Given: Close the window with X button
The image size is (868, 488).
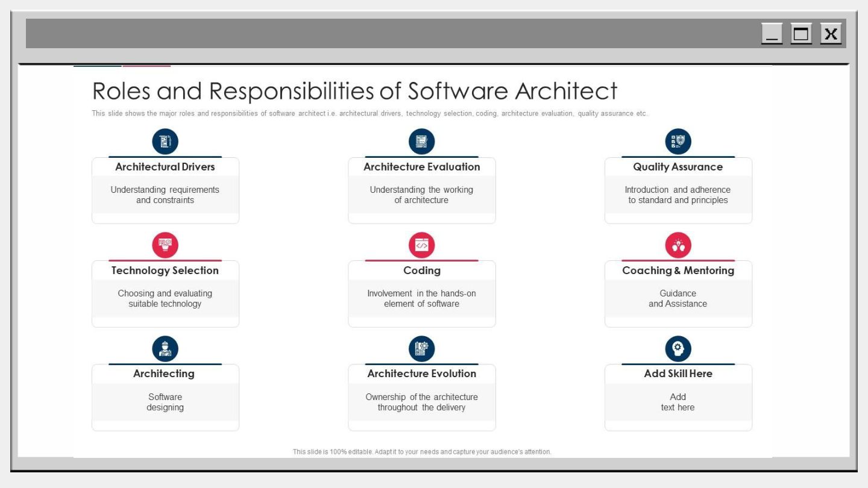Looking at the screenshot, I should [x=831, y=34].
